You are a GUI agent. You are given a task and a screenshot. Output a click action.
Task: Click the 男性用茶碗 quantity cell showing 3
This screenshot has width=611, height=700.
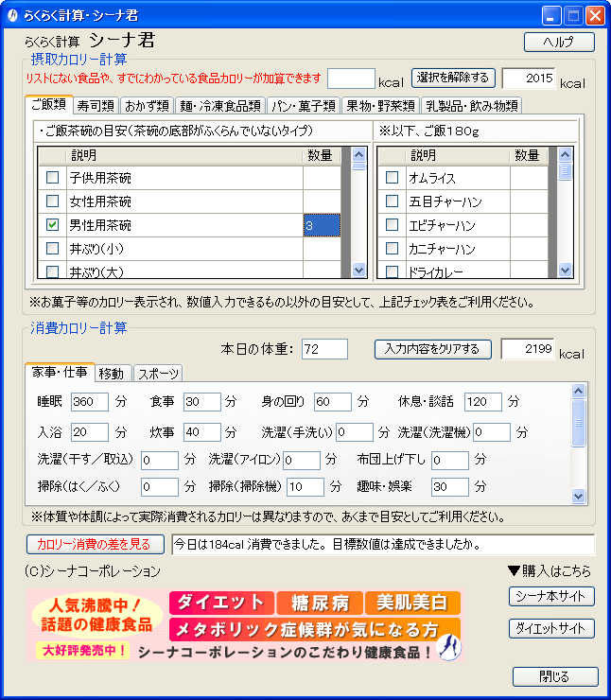click(322, 225)
